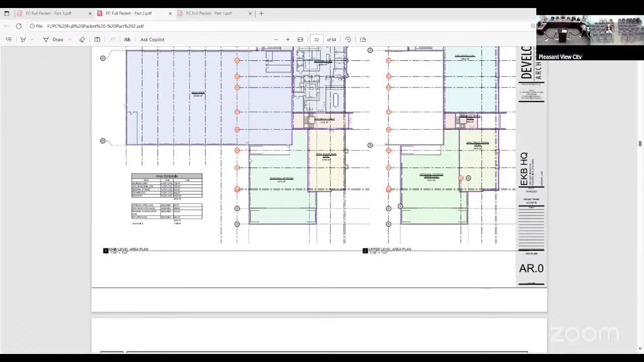This screenshot has height=362, width=644.
Task: Click the address bar file path
Action: [95, 26]
